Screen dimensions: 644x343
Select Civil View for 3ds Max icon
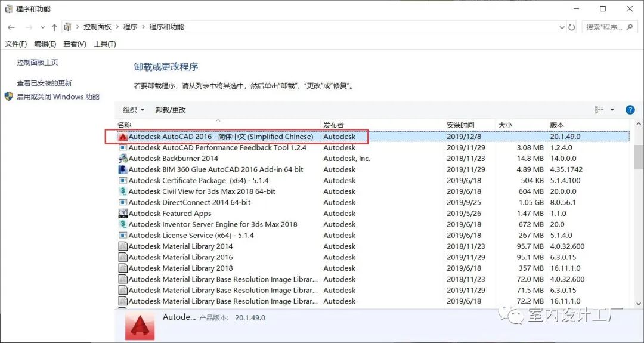[x=122, y=191]
